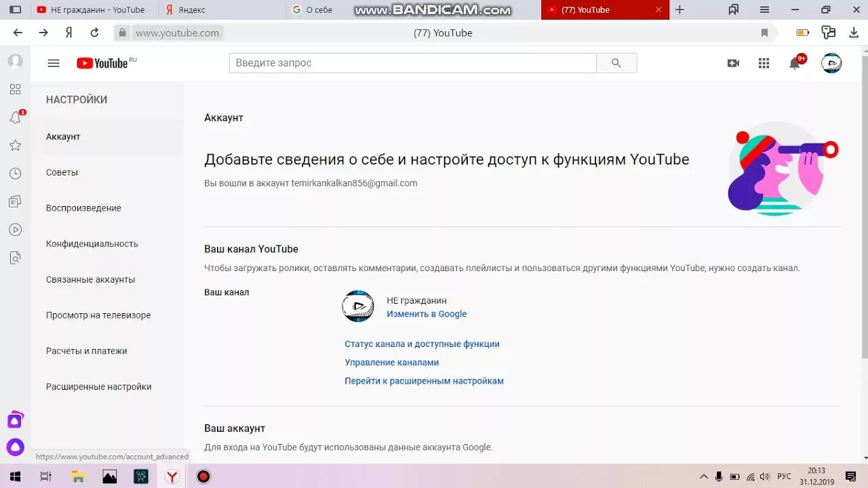The width and height of the screenshot is (868, 488).
Task: Open Yandex browser side panel toggle
Action: coord(15,9)
